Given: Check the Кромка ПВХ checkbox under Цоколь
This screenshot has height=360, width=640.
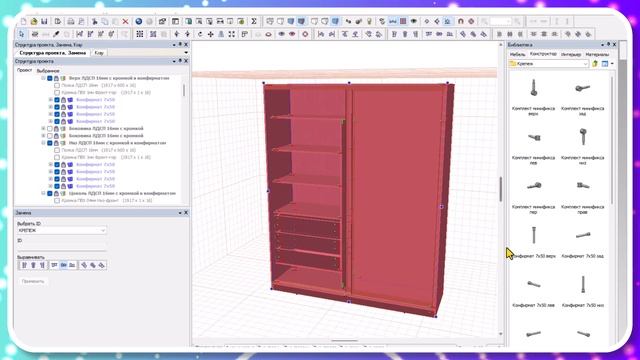Looking at the screenshot, I should (57, 200).
